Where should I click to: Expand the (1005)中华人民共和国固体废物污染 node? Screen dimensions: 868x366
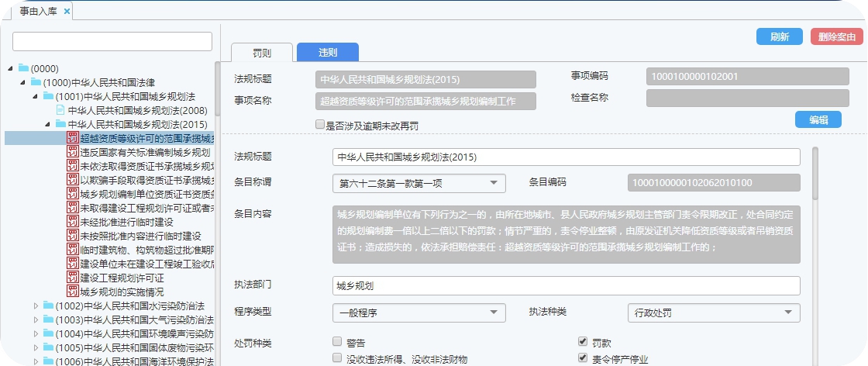tap(36, 347)
